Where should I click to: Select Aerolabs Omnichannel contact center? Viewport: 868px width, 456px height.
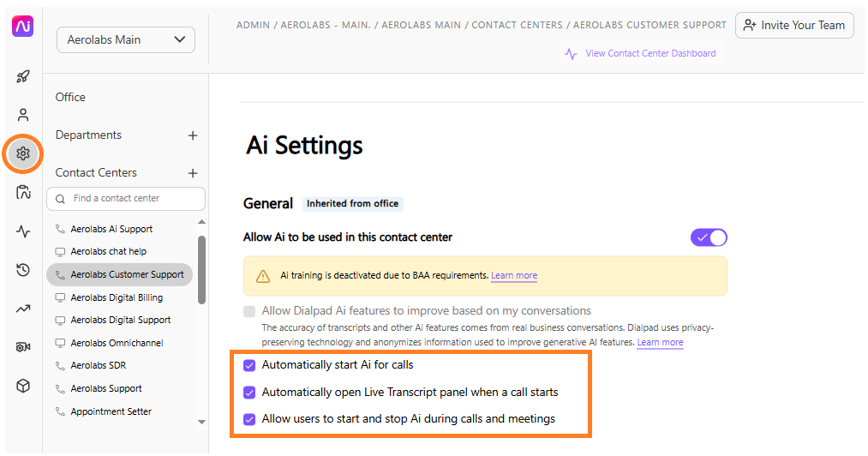tap(117, 343)
